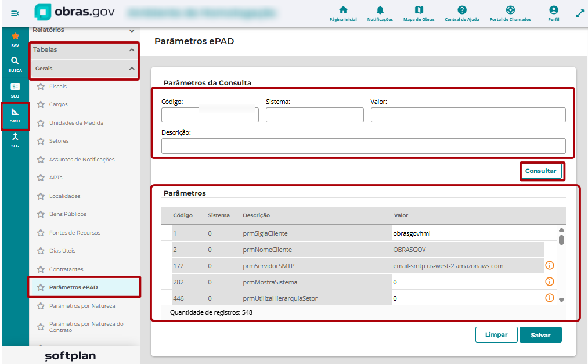Image resolution: width=588 pixels, height=364 pixels.
Task: Click the parameters table scrollbar thumb
Action: [x=561, y=240]
